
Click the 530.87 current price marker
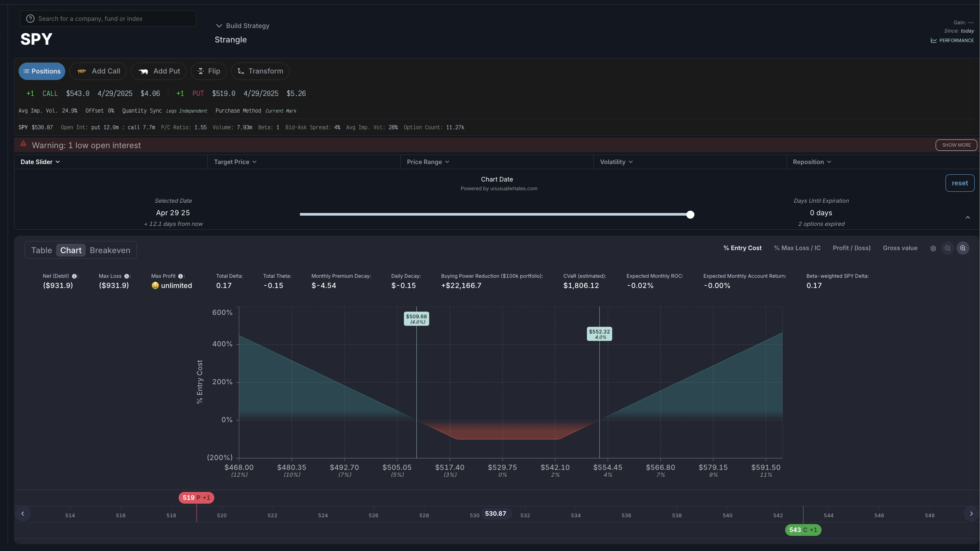click(x=495, y=513)
